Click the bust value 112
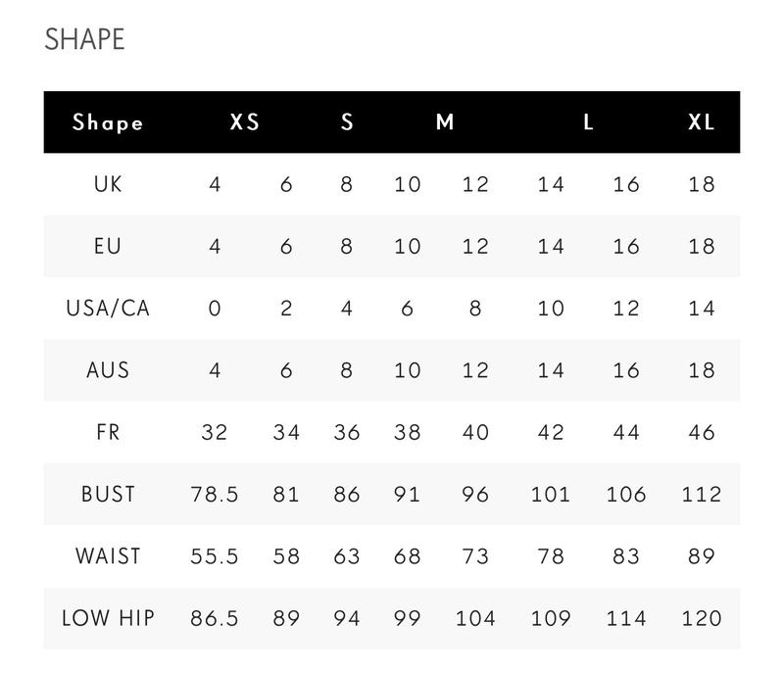Image resolution: width=784 pixels, height=673 pixels. pos(701,494)
